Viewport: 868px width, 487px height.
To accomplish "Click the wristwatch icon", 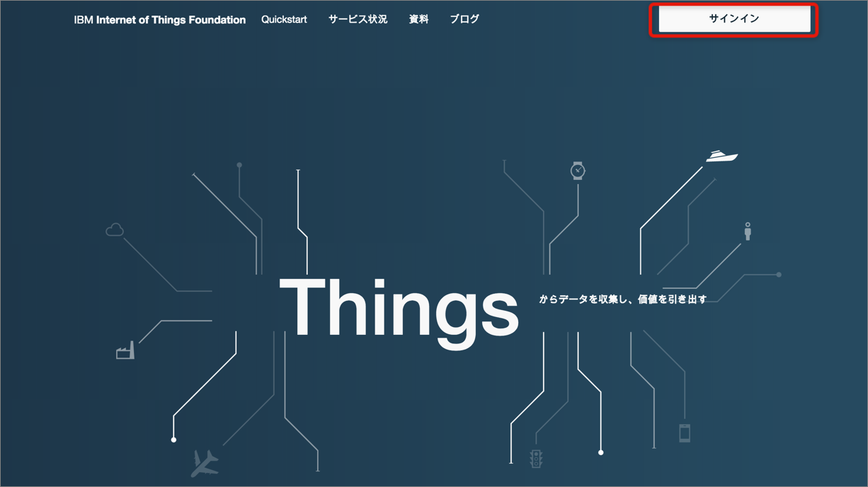I will (578, 171).
